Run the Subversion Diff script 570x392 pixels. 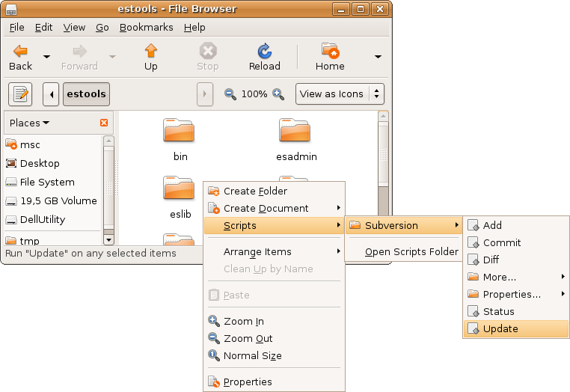tap(516, 260)
